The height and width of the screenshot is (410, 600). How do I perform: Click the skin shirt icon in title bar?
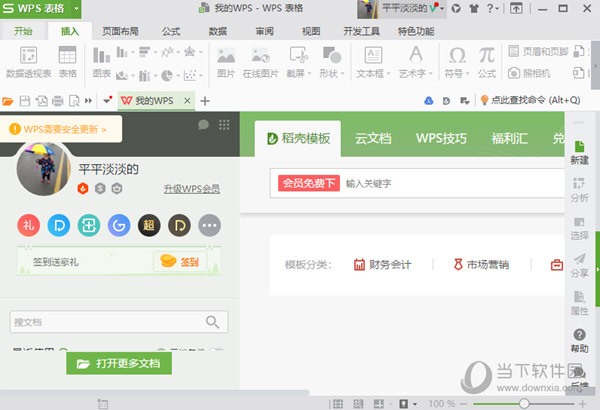click(x=474, y=8)
